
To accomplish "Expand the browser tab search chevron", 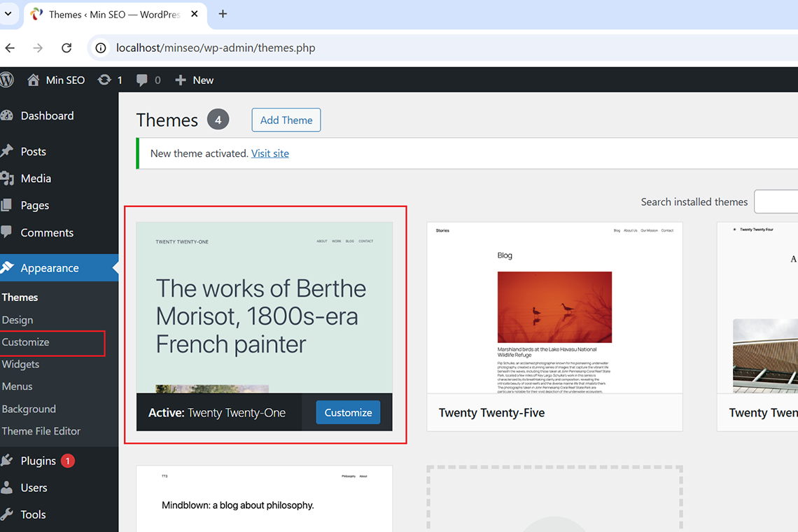I will [x=8, y=14].
